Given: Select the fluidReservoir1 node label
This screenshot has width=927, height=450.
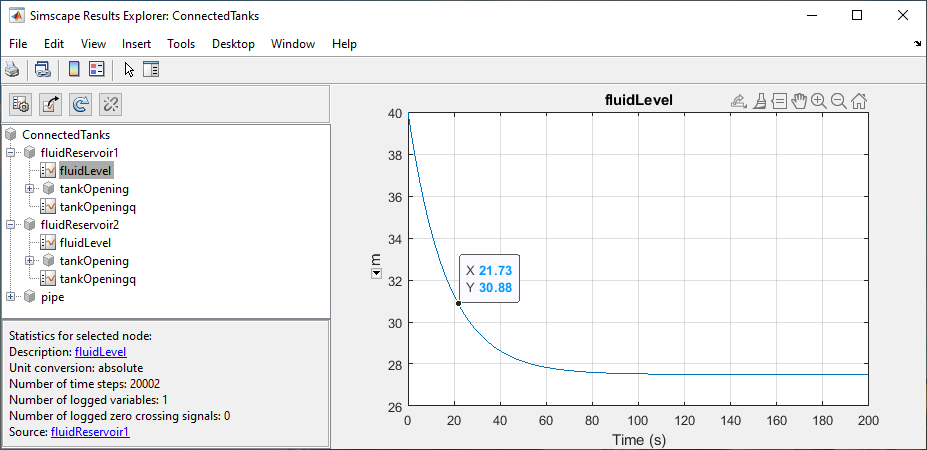Looking at the screenshot, I should 80,153.
